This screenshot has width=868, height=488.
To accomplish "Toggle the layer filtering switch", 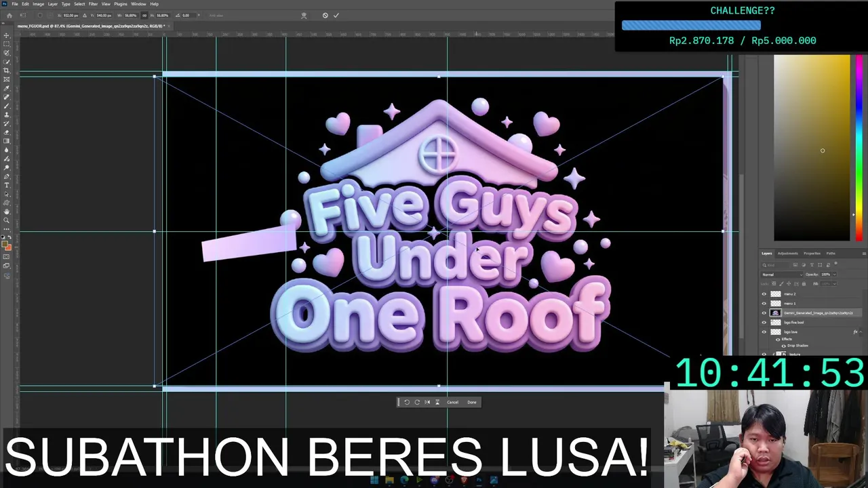I will (x=836, y=263).
